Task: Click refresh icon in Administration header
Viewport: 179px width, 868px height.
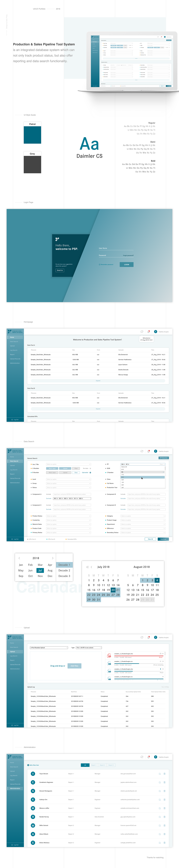Action: click(x=142, y=757)
